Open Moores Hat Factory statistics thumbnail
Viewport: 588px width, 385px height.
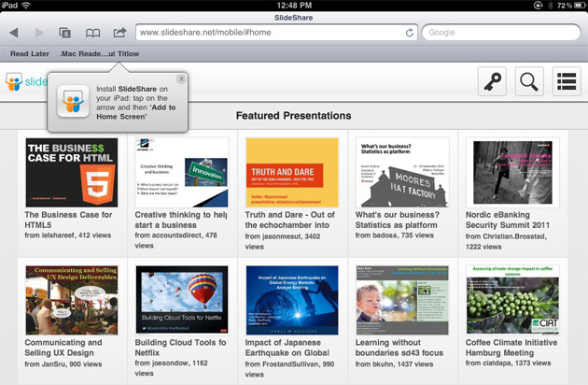pyautogui.click(x=402, y=172)
